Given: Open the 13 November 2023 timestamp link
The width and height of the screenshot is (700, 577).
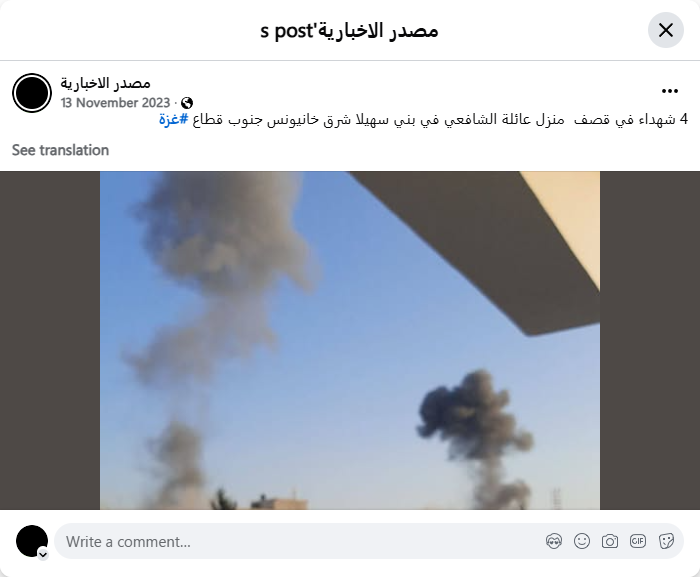Looking at the screenshot, I should [116, 103].
